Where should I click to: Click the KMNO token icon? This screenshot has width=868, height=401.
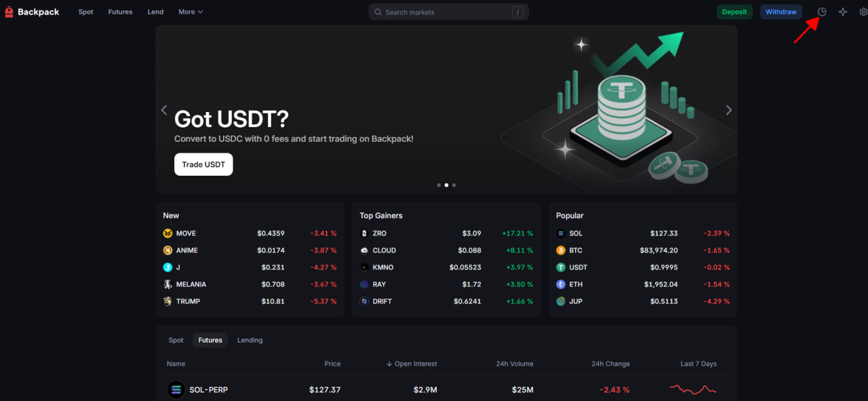click(364, 267)
